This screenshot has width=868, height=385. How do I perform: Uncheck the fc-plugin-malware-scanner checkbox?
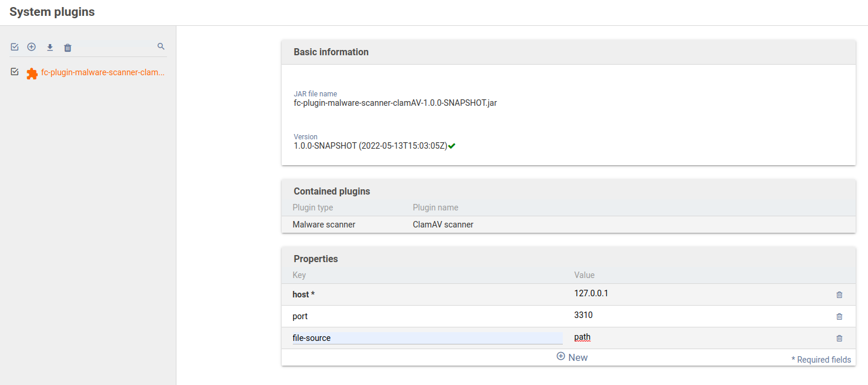point(15,72)
